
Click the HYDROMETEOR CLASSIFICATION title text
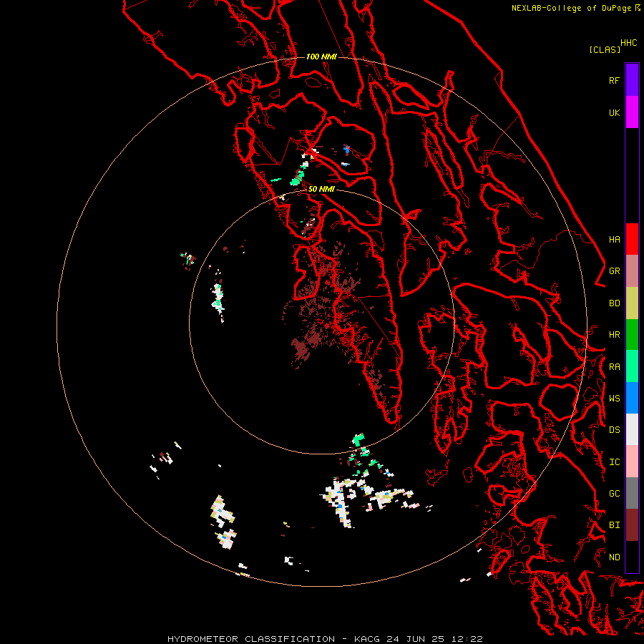coord(251,639)
